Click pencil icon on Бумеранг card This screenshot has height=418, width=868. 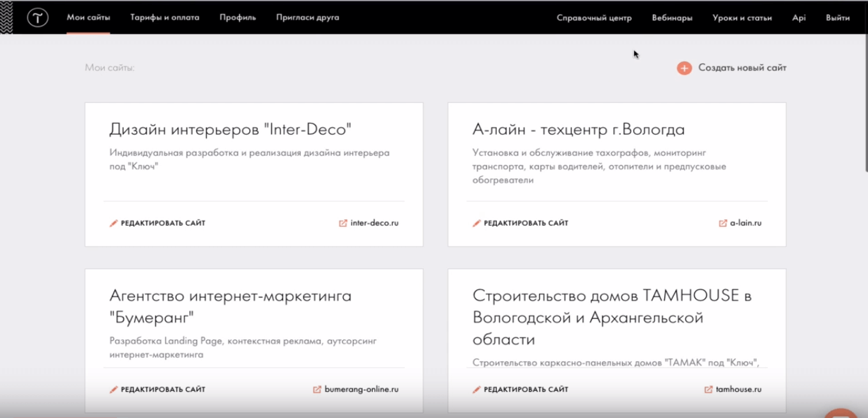(114, 389)
